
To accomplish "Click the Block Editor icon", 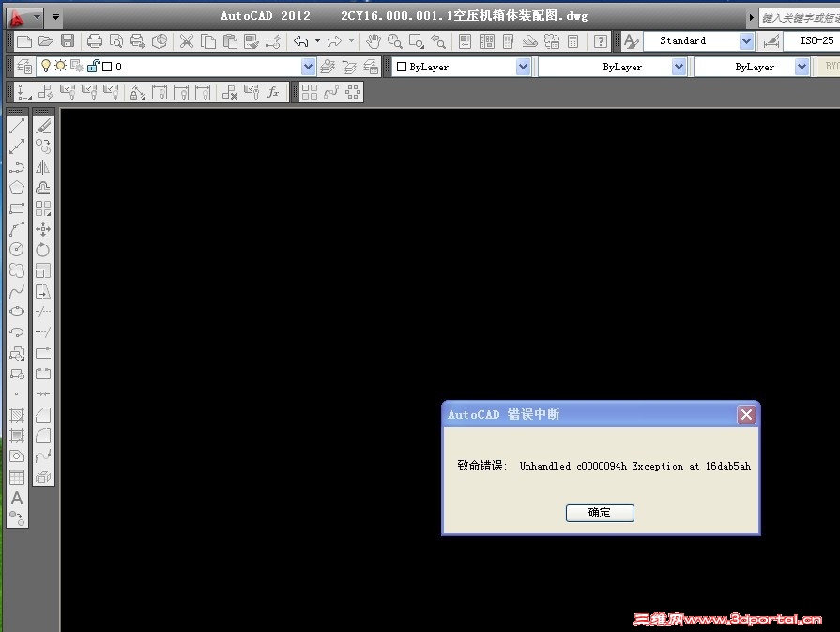I will click(273, 40).
